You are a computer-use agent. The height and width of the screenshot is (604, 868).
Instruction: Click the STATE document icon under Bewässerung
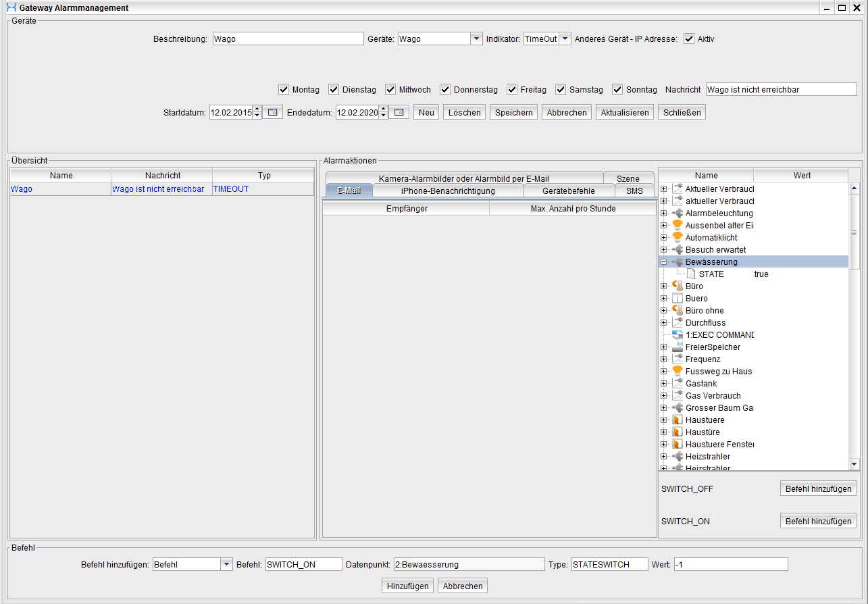click(x=691, y=274)
